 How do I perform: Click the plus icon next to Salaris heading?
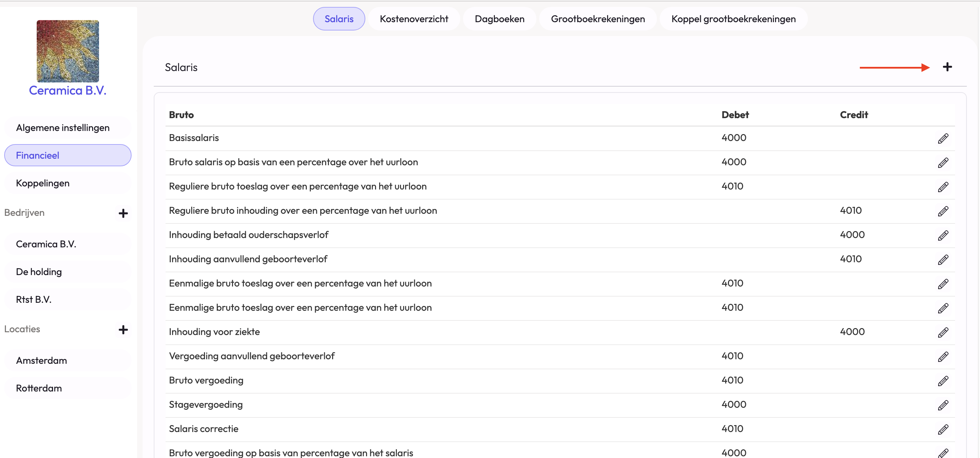click(947, 67)
